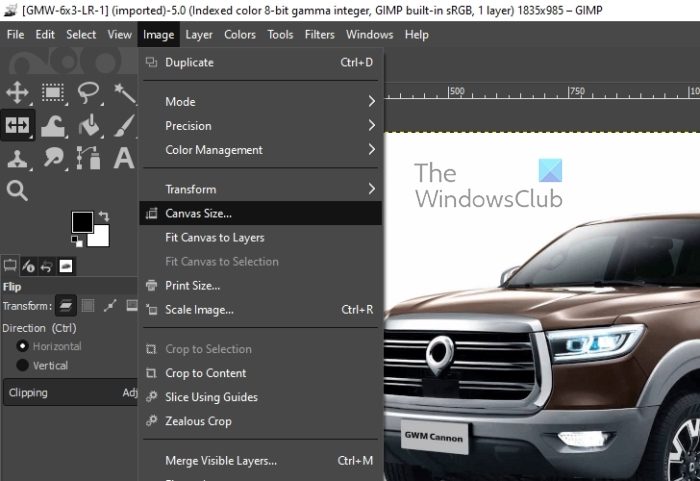The height and width of the screenshot is (481, 700).
Task: Select the Paintbrush tool
Action: (x=124, y=125)
